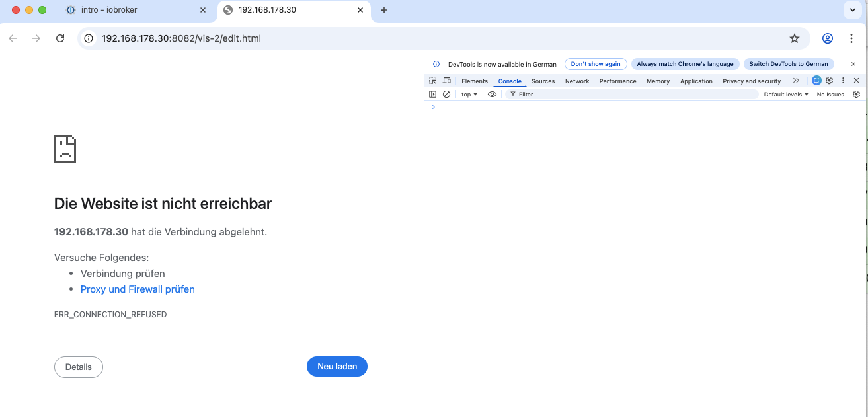This screenshot has height=417, width=868.
Task: Switch to the Memory tab
Action: tap(658, 81)
